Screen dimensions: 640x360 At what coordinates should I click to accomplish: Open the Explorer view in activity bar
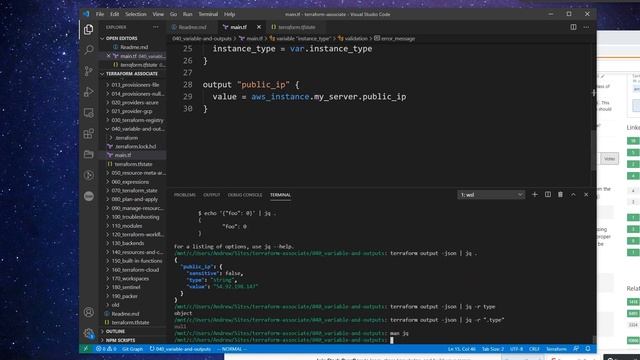89,29
